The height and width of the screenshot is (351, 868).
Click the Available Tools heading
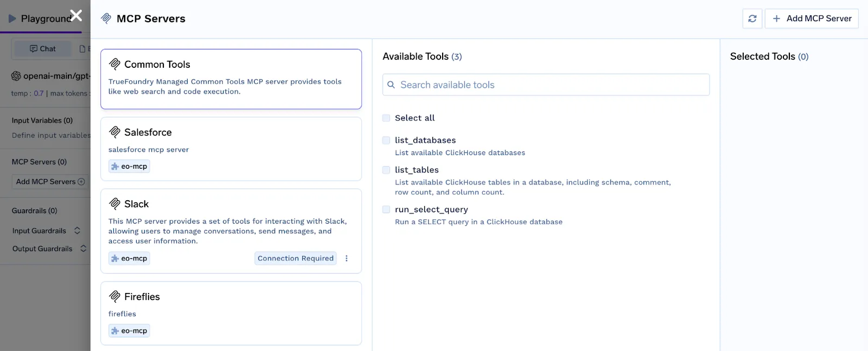click(422, 56)
